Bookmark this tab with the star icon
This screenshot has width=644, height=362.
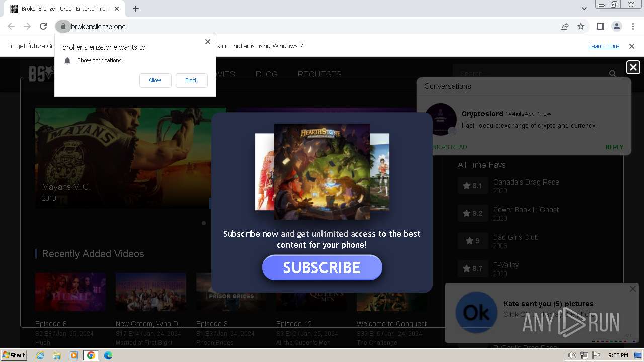(581, 26)
